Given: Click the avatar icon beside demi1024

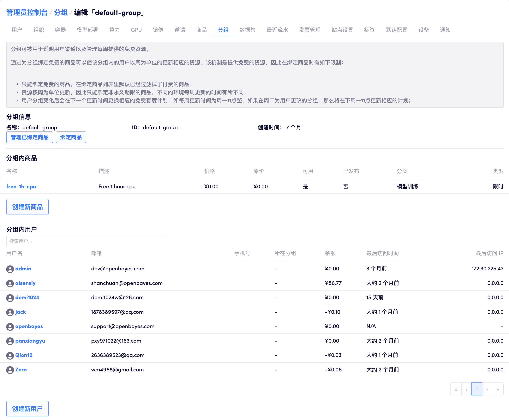Looking at the screenshot, I should (x=10, y=298).
